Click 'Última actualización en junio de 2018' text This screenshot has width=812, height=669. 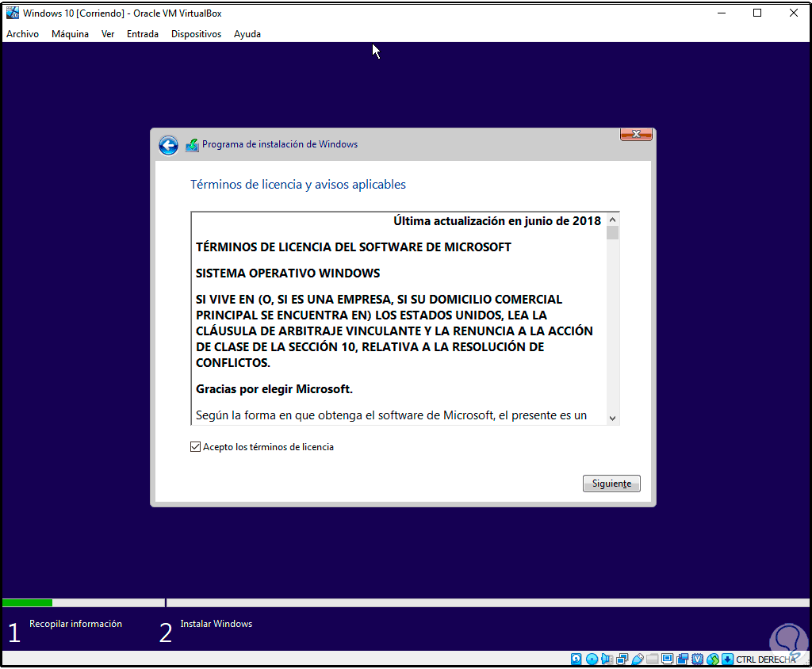tap(497, 221)
